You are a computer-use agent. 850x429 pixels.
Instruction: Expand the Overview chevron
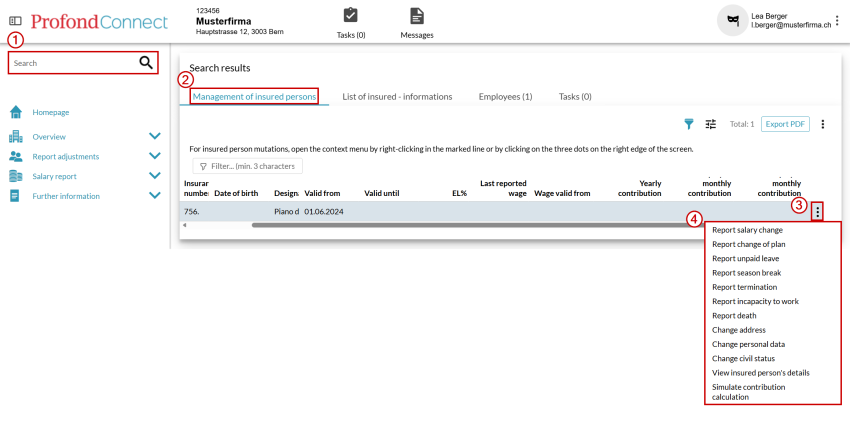click(x=154, y=136)
